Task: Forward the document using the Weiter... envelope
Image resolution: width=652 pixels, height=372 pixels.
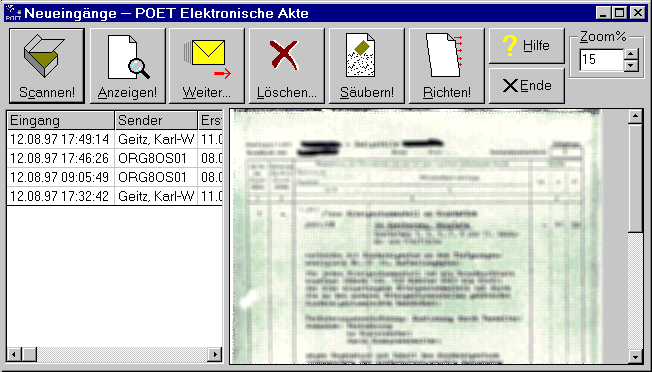Action: (207, 66)
